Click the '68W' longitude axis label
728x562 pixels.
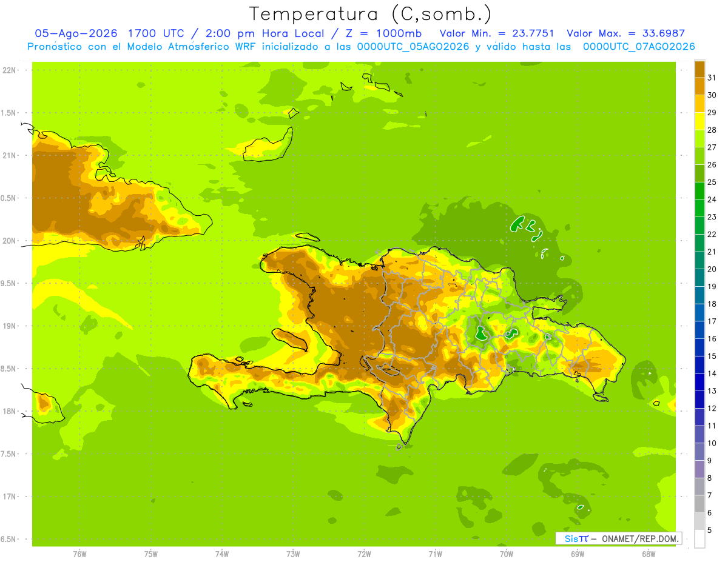pyautogui.click(x=649, y=554)
